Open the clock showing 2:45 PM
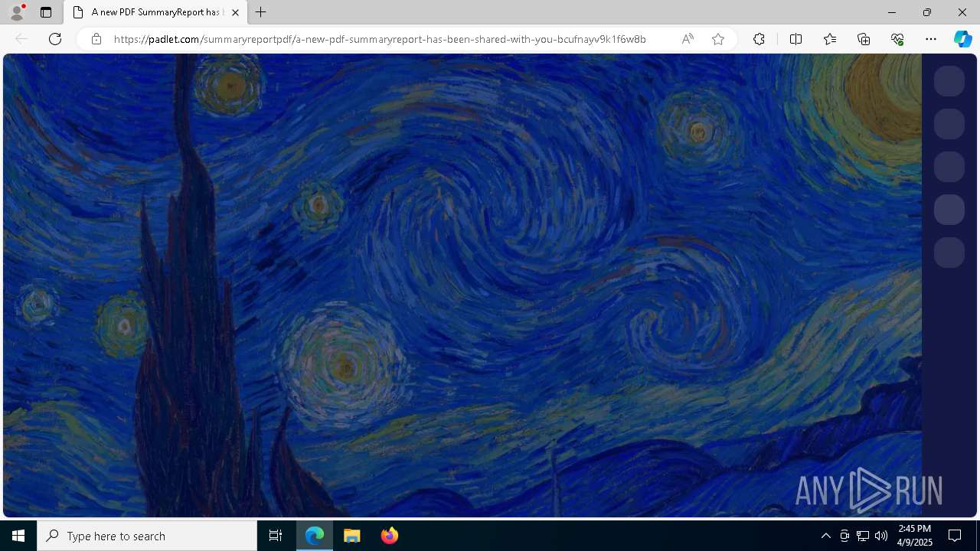 (x=915, y=536)
